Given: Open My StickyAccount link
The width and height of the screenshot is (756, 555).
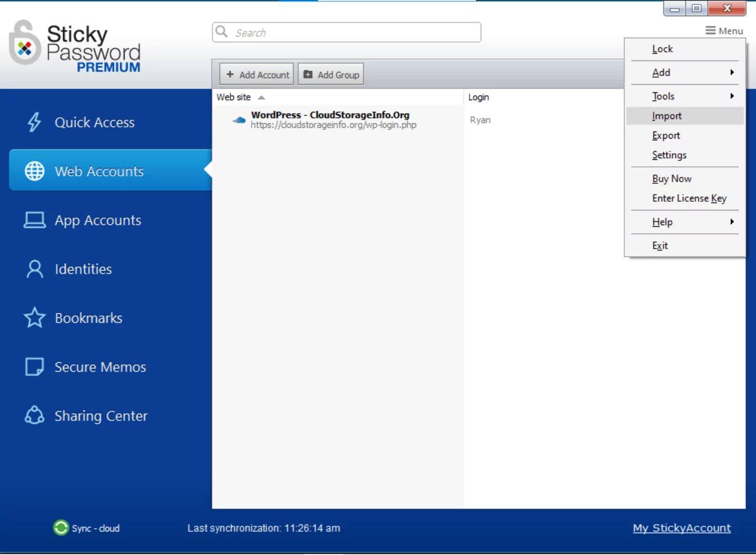Looking at the screenshot, I should [x=681, y=527].
